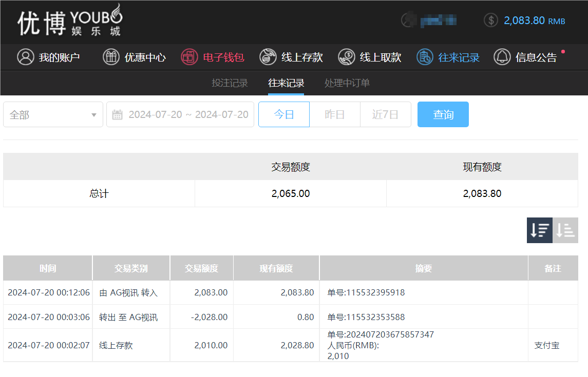588x377 pixels.
Task: Click the 查询 search button
Action: click(x=443, y=114)
